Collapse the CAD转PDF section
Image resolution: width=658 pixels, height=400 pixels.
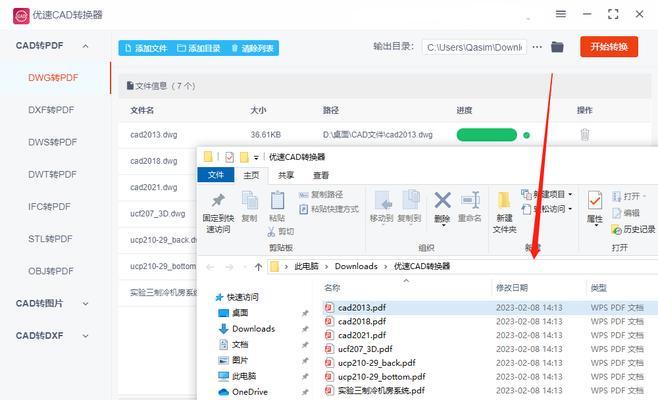[86, 46]
